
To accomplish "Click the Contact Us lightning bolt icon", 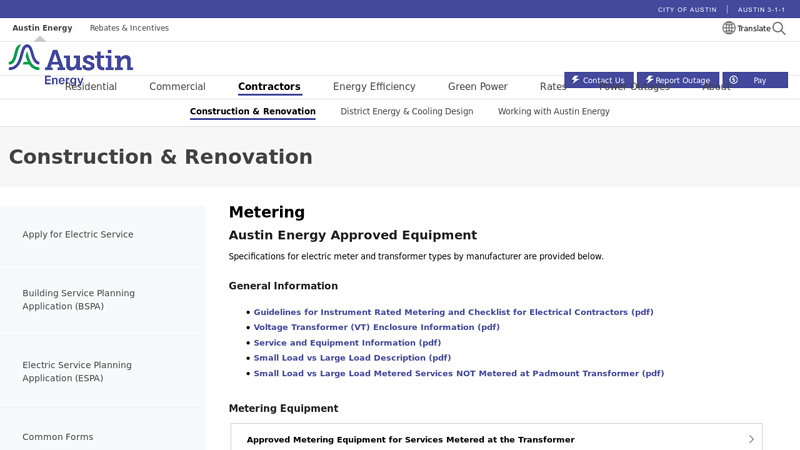I will click(x=576, y=80).
